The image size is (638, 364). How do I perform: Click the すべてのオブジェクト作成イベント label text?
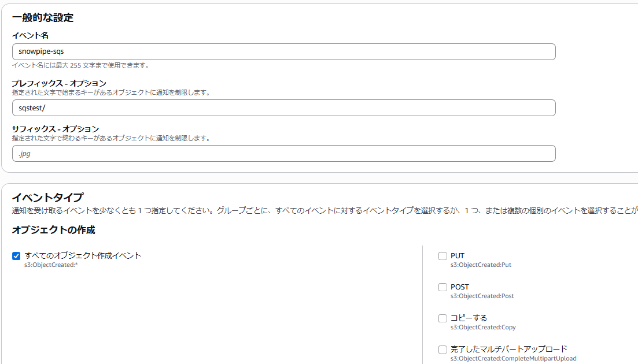point(83,255)
